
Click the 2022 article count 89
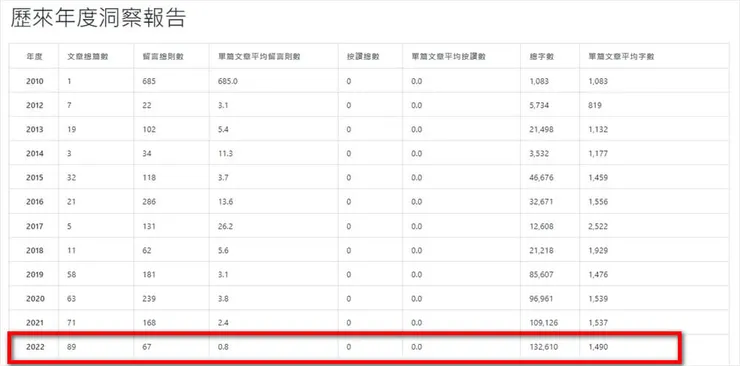click(72, 347)
